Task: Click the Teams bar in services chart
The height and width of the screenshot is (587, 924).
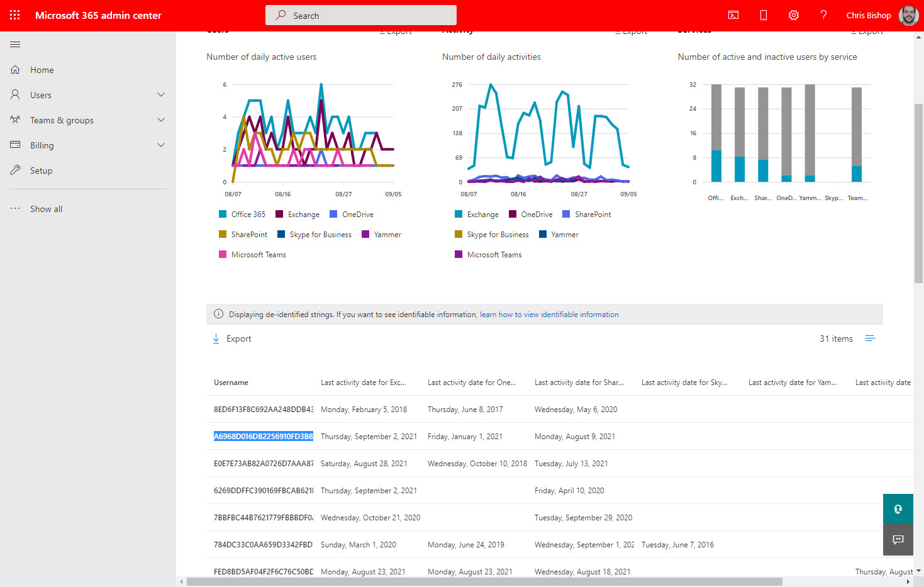Action: [857, 135]
